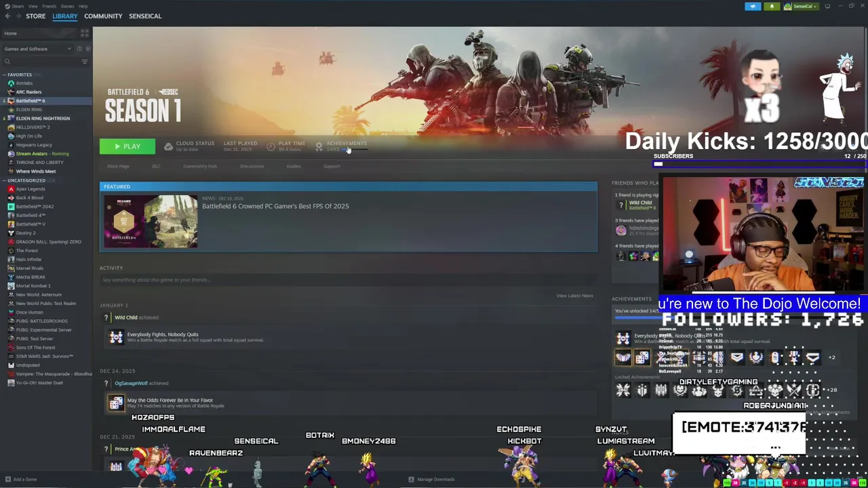868x488 pixels.
Task: Open featured news thumbnail for Battlefield 6
Action: [x=151, y=221]
